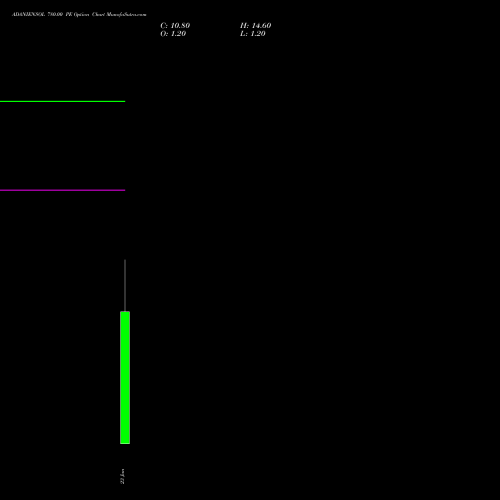Click the candlestick's upper wick
This screenshot has height=500, width=500.
pyautogui.click(x=125, y=285)
